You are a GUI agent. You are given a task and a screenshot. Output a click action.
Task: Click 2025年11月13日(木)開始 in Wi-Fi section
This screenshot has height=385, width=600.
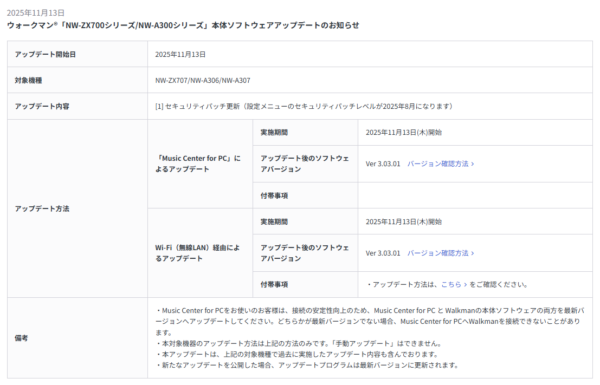[x=404, y=222]
